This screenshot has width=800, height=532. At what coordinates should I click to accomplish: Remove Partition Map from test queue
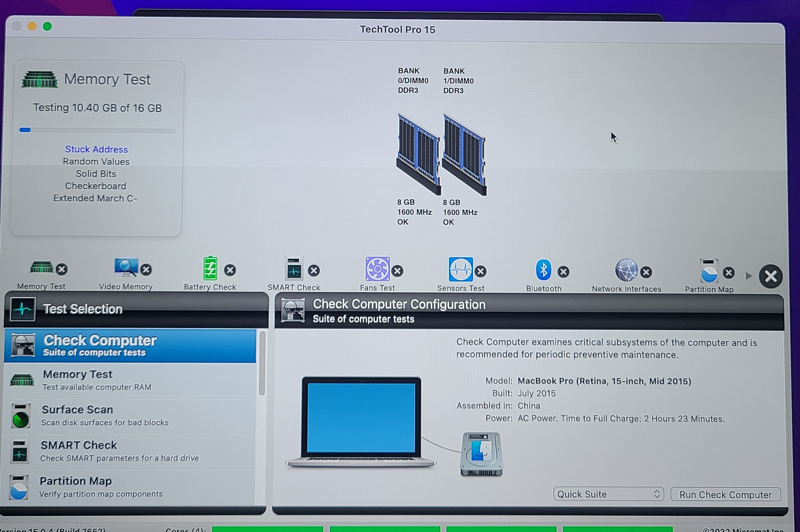click(x=728, y=273)
